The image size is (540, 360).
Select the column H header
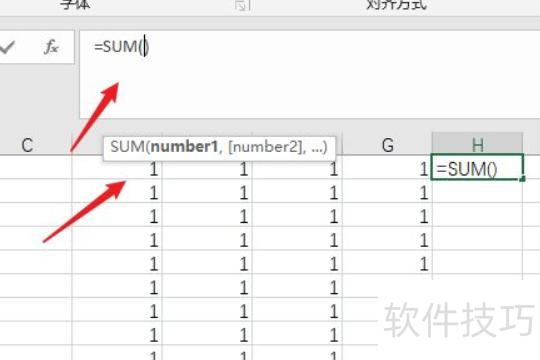tap(478, 144)
